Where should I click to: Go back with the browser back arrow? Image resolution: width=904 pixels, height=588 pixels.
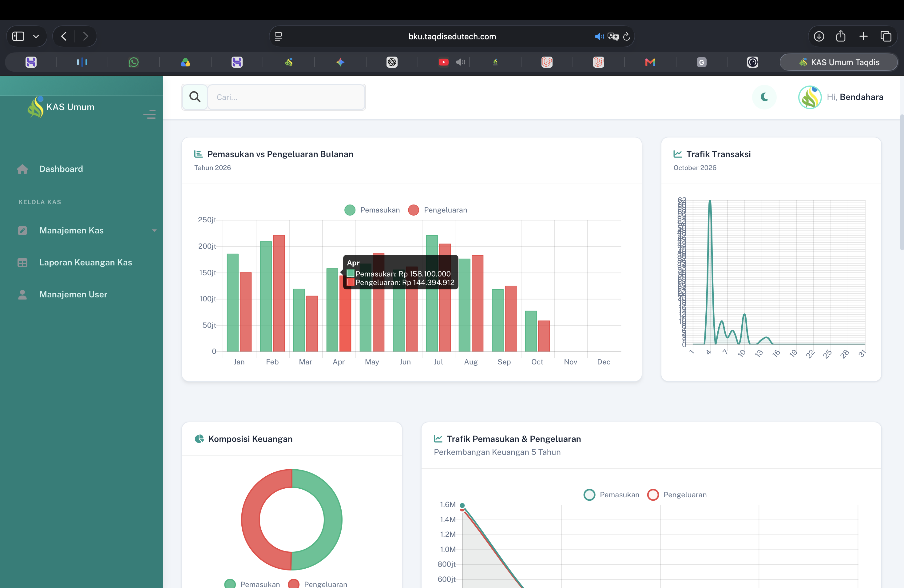click(x=64, y=36)
